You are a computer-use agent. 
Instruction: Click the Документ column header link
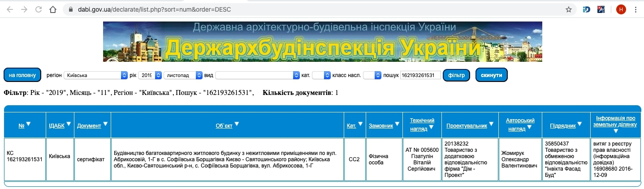tap(89, 126)
